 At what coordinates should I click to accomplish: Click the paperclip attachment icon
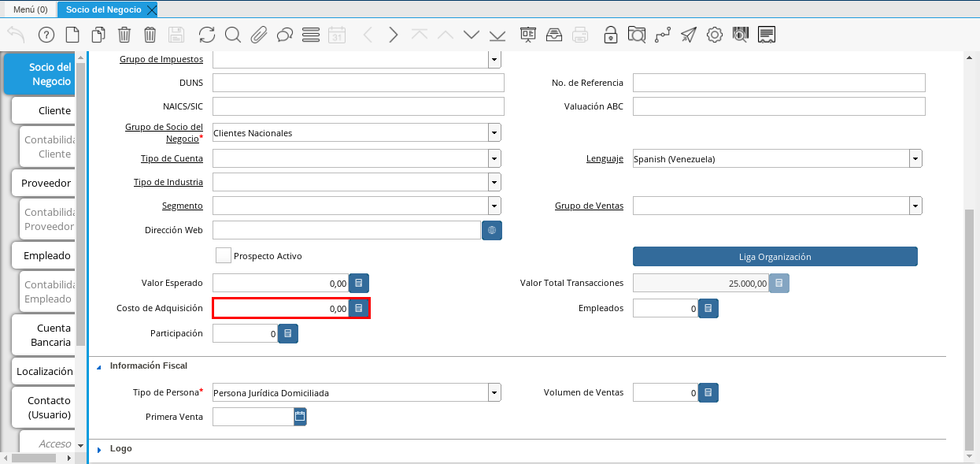pyautogui.click(x=259, y=35)
